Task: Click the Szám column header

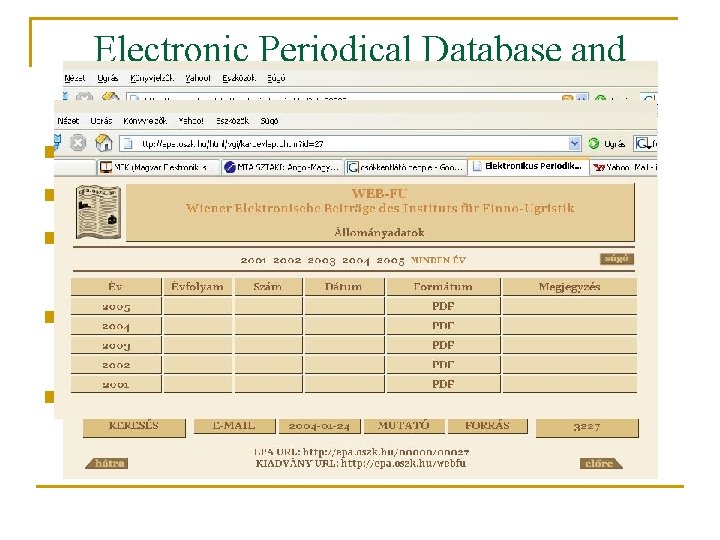Action: click(268, 287)
